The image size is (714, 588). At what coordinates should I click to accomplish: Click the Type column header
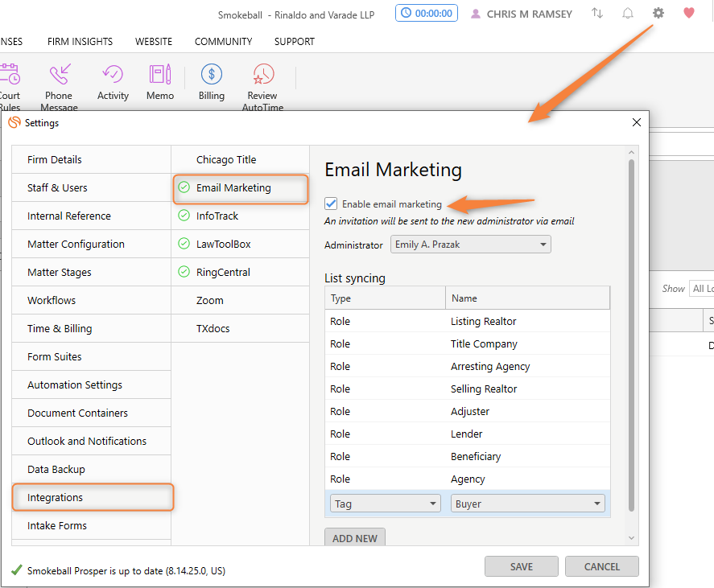386,298
